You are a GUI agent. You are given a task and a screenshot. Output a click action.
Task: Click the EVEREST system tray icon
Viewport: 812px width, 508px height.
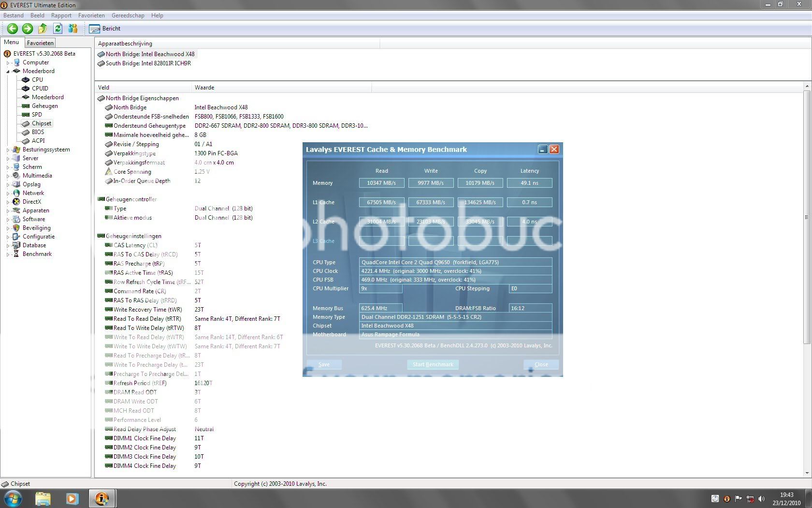coord(726,499)
